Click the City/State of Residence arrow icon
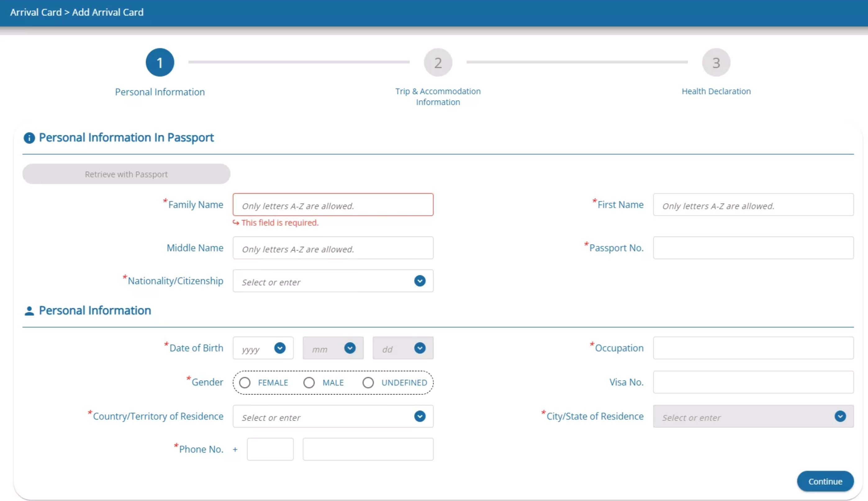868x501 pixels. [x=840, y=416]
